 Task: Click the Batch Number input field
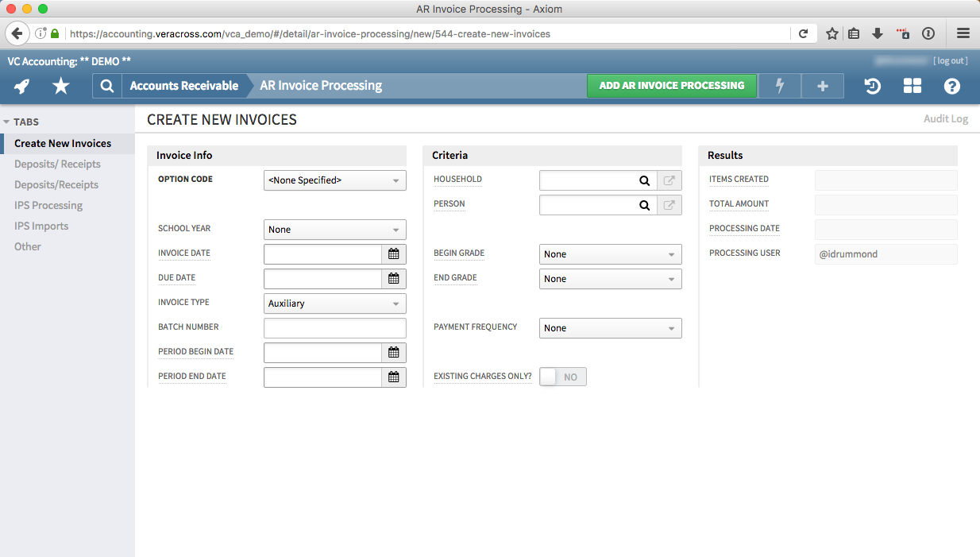point(334,327)
